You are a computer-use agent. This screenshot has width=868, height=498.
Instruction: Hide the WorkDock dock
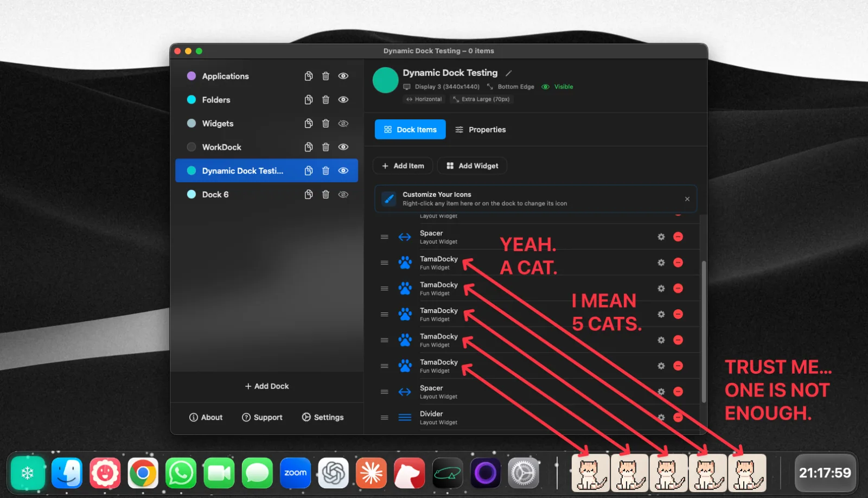(x=343, y=147)
